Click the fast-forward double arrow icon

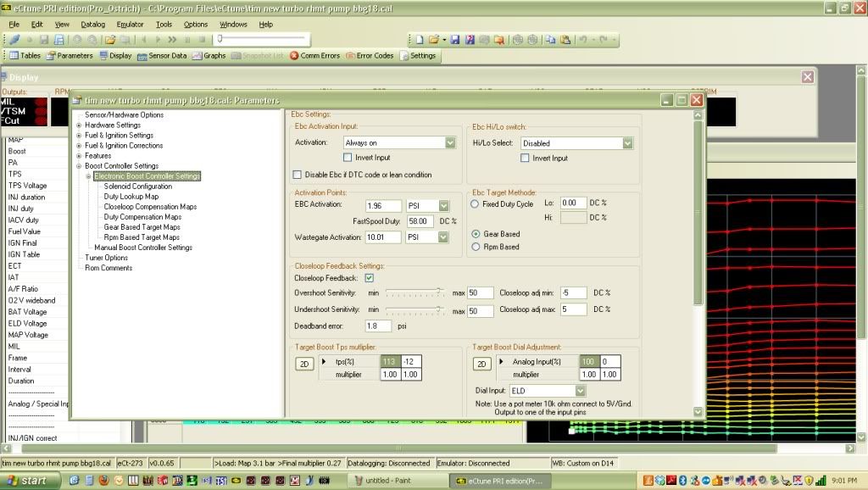172,39
